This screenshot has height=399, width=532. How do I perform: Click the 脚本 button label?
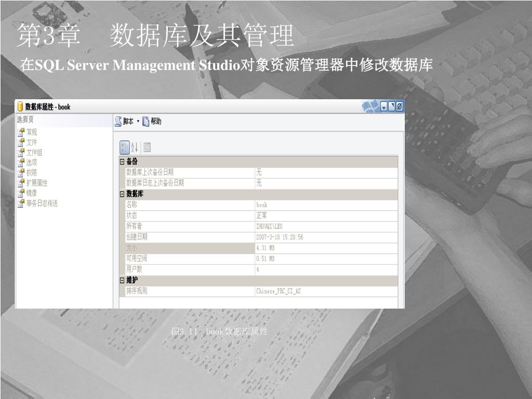(x=128, y=121)
